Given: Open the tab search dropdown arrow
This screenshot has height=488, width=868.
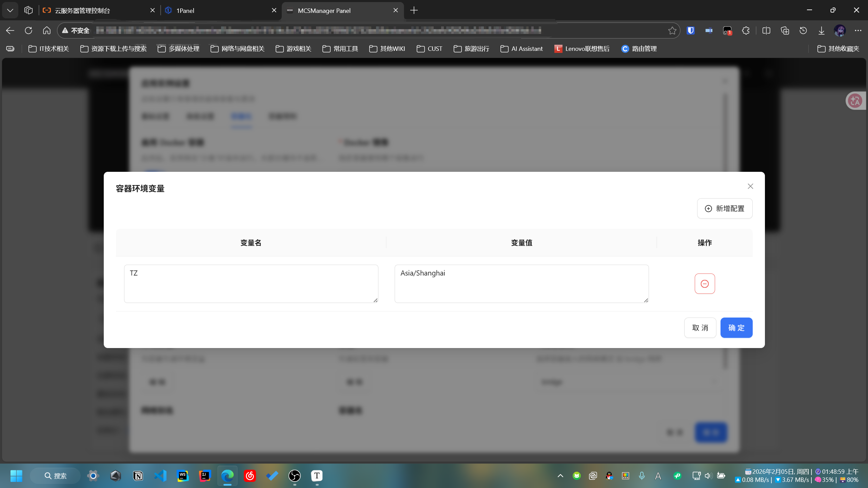Looking at the screenshot, I should 10,11.
